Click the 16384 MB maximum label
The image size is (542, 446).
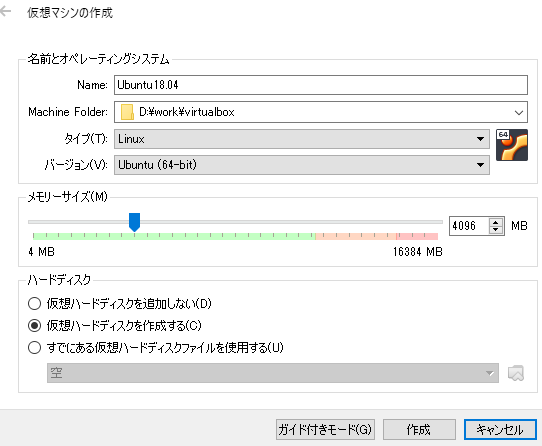pos(418,252)
